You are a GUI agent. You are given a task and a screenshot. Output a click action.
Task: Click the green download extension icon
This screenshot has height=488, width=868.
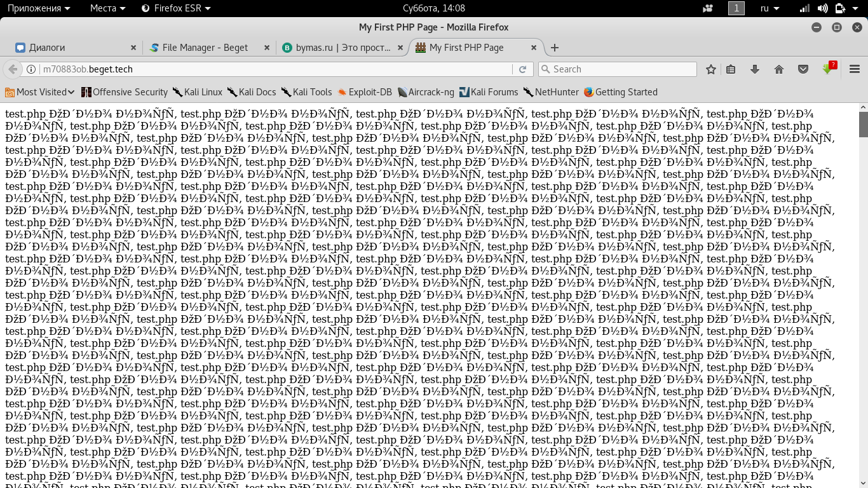[x=828, y=69]
